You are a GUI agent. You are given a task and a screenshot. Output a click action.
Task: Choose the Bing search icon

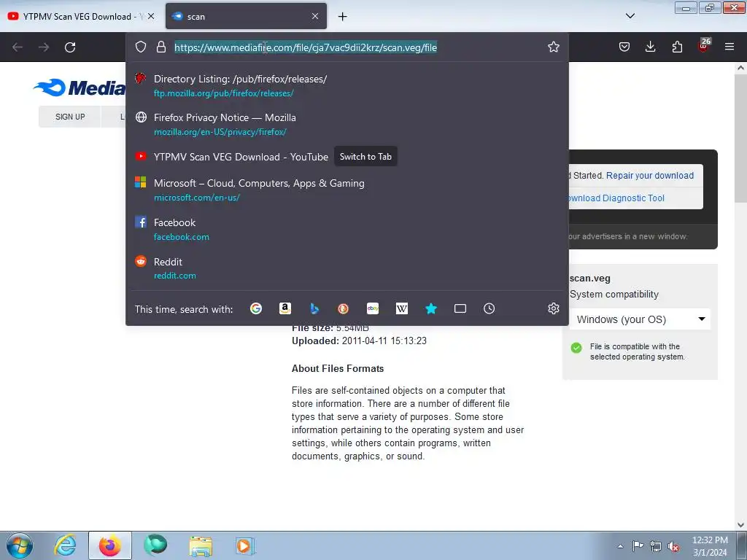pyautogui.click(x=314, y=308)
